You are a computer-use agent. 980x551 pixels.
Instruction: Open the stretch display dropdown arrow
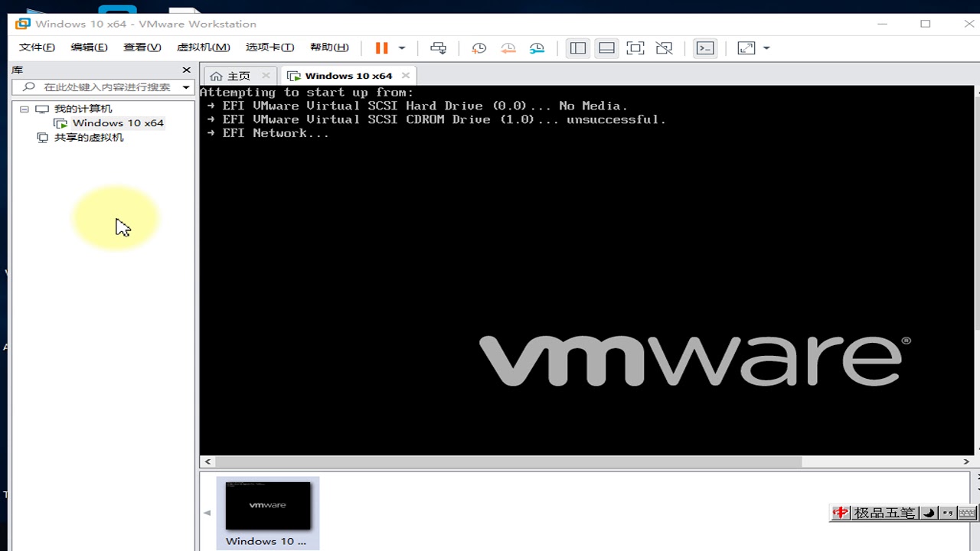point(766,48)
